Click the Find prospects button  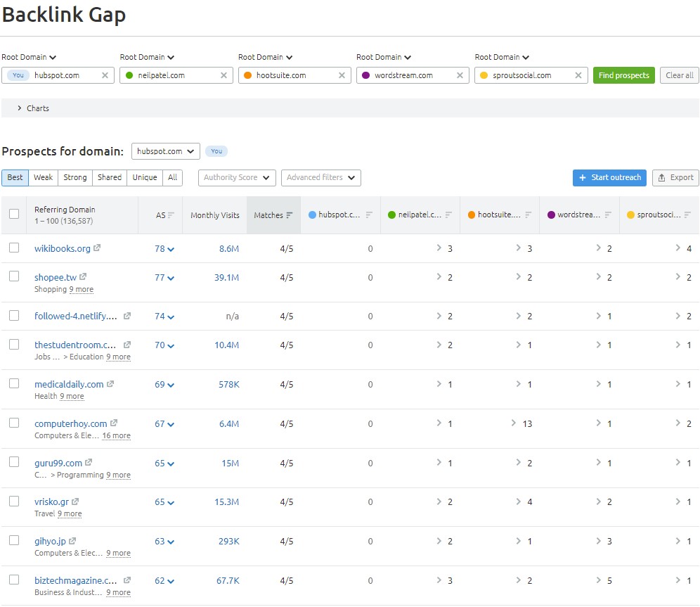coord(623,75)
